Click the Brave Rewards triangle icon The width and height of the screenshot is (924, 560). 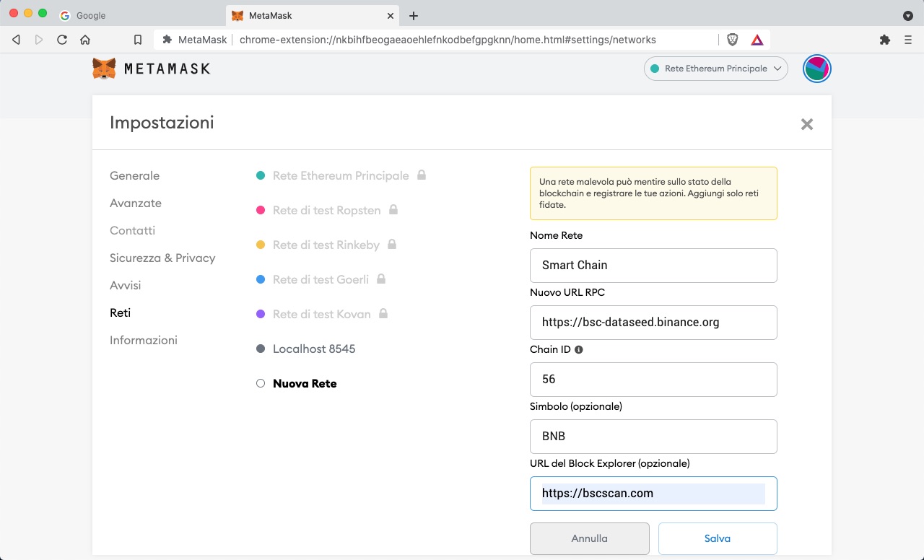pyautogui.click(x=757, y=40)
